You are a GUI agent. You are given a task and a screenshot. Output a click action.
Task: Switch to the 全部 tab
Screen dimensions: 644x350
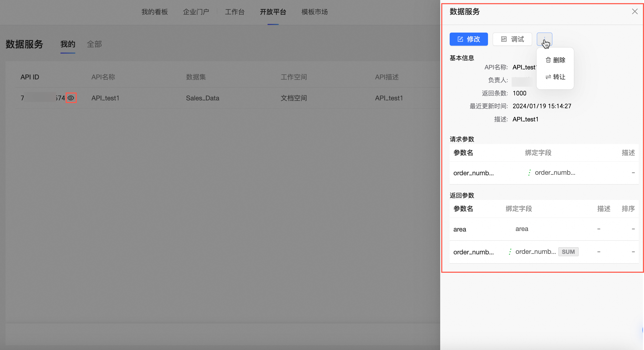click(x=94, y=44)
